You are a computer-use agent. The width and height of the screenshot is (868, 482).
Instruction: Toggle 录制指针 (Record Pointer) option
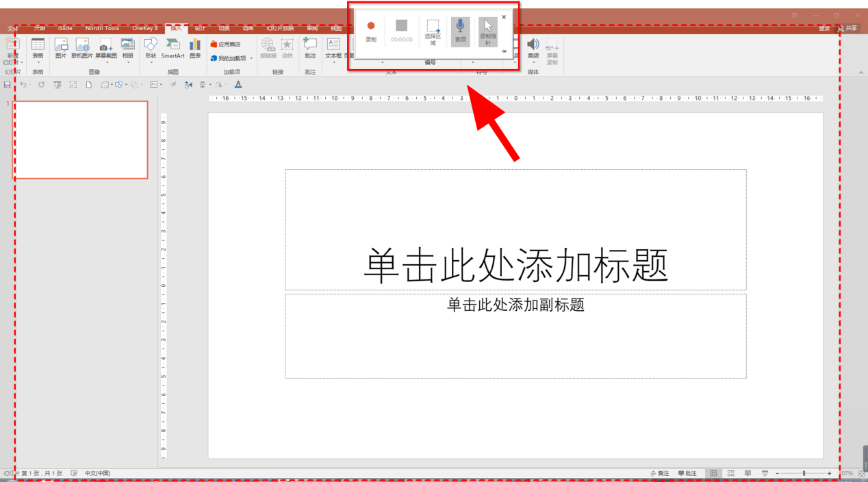click(x=487, y=31)
